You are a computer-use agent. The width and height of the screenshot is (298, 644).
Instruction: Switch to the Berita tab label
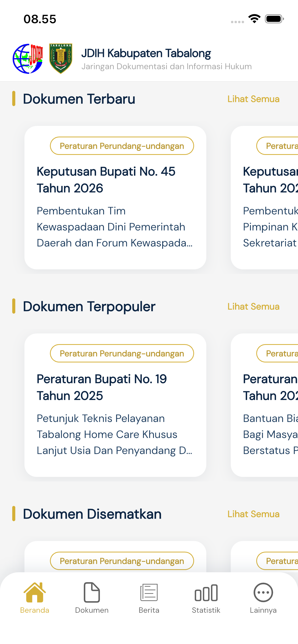pyautogui.click(x=149, y=610)
